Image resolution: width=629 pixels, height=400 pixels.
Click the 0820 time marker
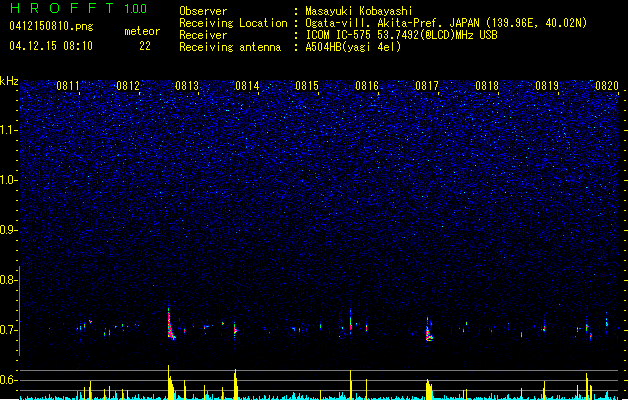point(607,86)
